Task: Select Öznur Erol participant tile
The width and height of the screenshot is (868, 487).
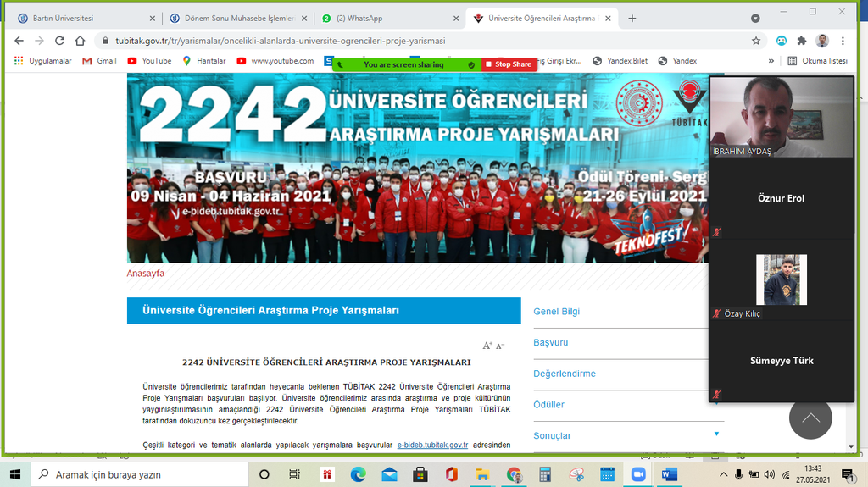Action: pos(782,198)
